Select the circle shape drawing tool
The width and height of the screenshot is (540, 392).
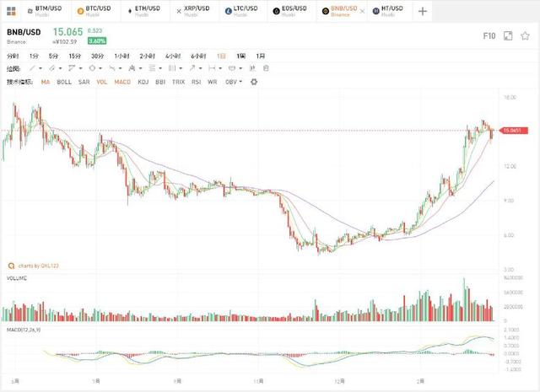pos(92,68)
